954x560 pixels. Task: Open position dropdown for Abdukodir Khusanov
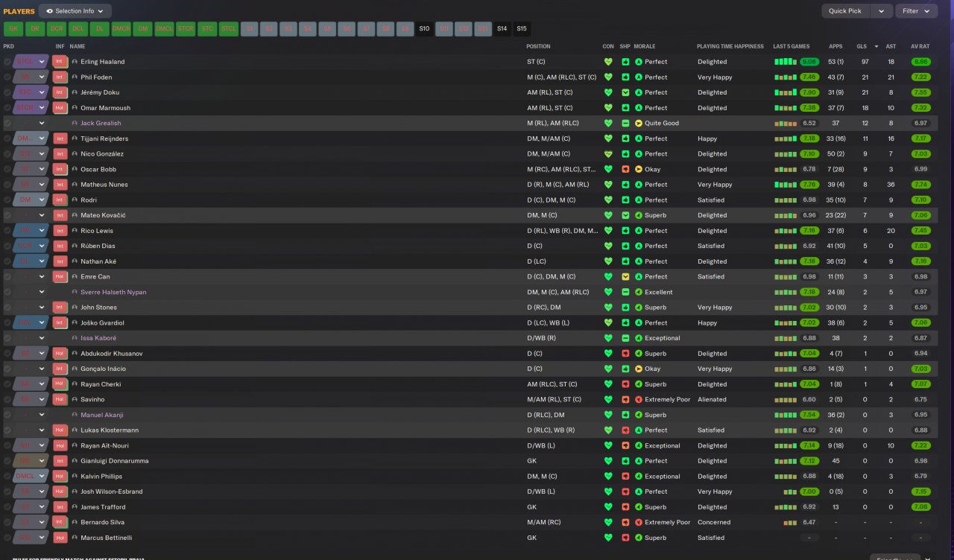click(x=42, y=354)
